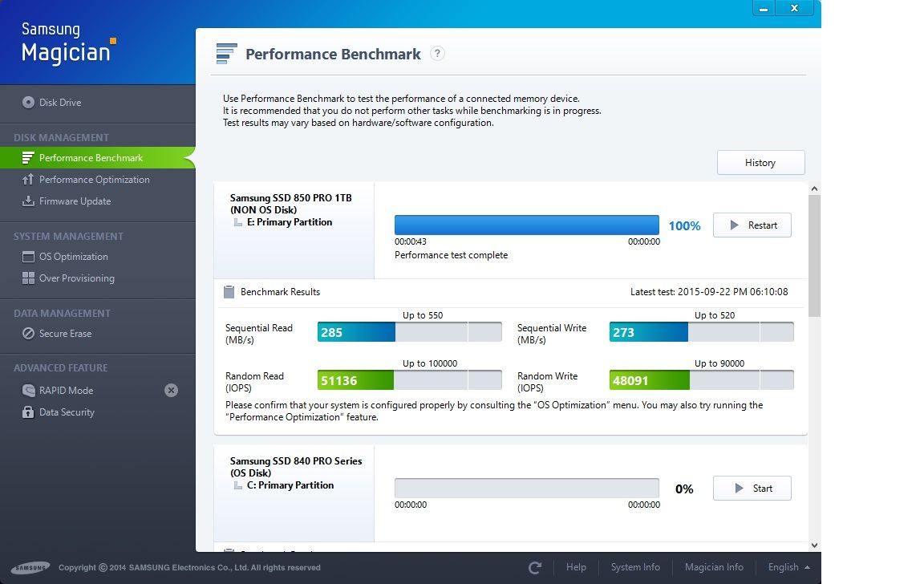Click the Random Write 48091 bar
The height and width of the screenshot is (584, 924).
point(701,380)
